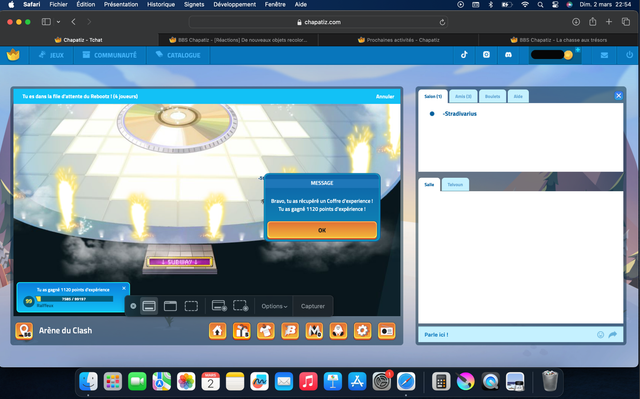The image size is (640, 399).
Task: Click the power logout icon in site header
Action: (629, 55)
